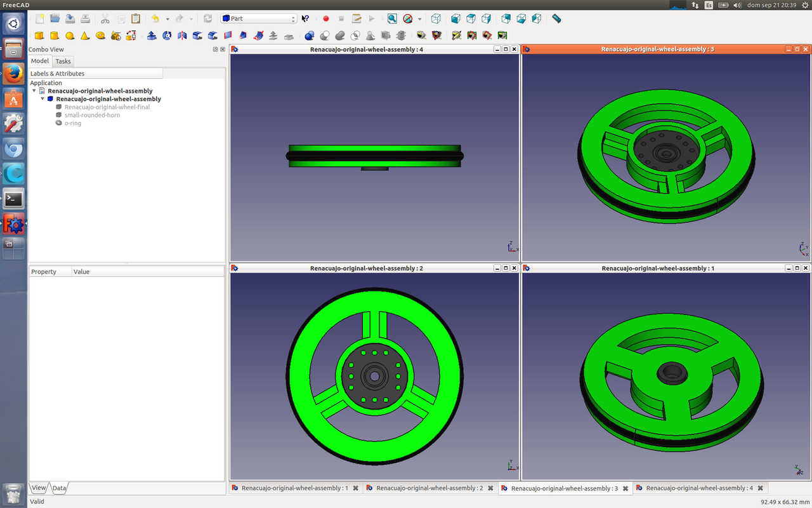This screenshot has width=812, height=508.
Task: Switch to the Renacuajo-original-wheel-assembly : 2 document tab
Action: (x=429, y=488)
